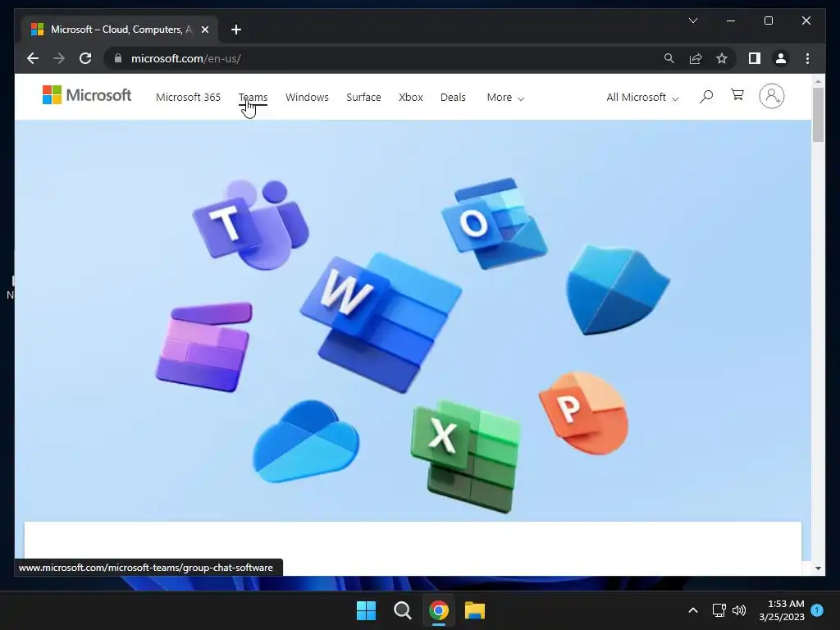Bookmark this tab with the star
Viewport: 840px width, 630px height.
point(722,58)
